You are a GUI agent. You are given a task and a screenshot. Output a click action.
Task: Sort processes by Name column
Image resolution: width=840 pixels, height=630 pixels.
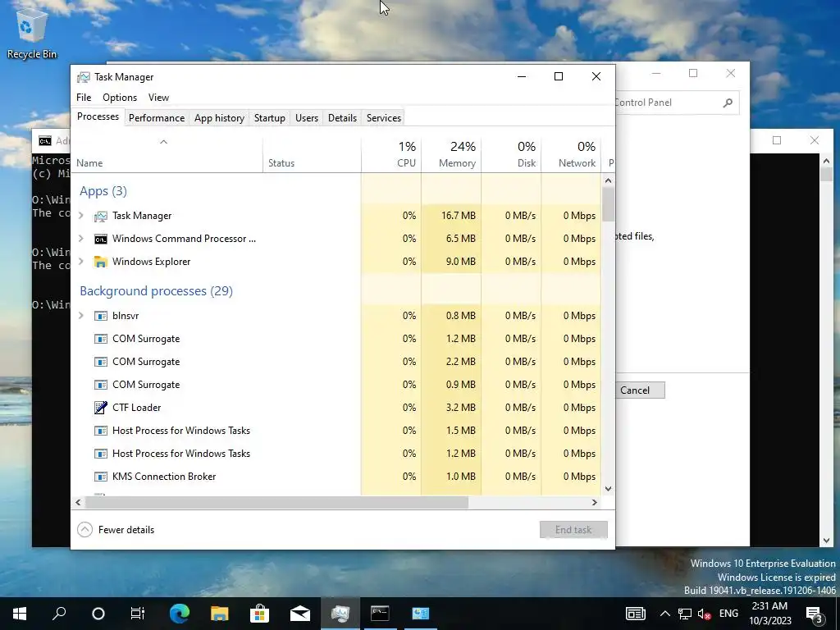tap(167, 155)
